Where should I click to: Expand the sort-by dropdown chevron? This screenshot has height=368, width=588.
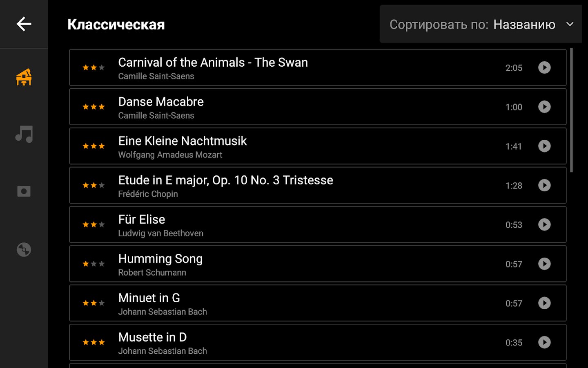(x=570, y=24)
